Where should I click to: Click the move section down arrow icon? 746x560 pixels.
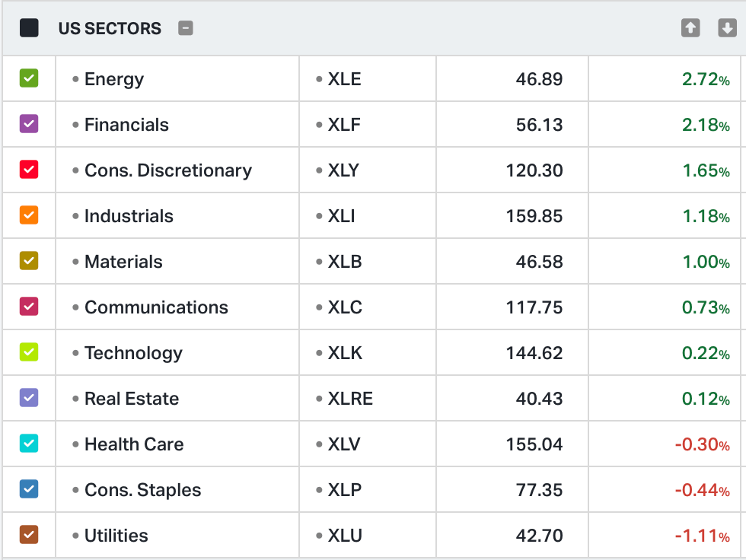(x=727, y=28)
